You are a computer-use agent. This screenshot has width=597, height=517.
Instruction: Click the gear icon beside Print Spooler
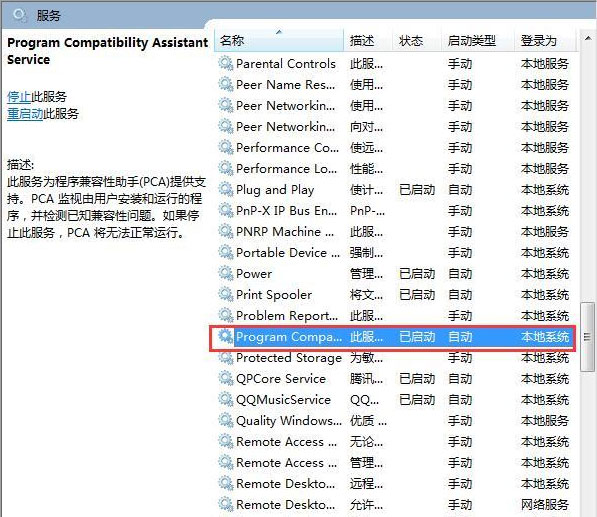tap(225, 294)
